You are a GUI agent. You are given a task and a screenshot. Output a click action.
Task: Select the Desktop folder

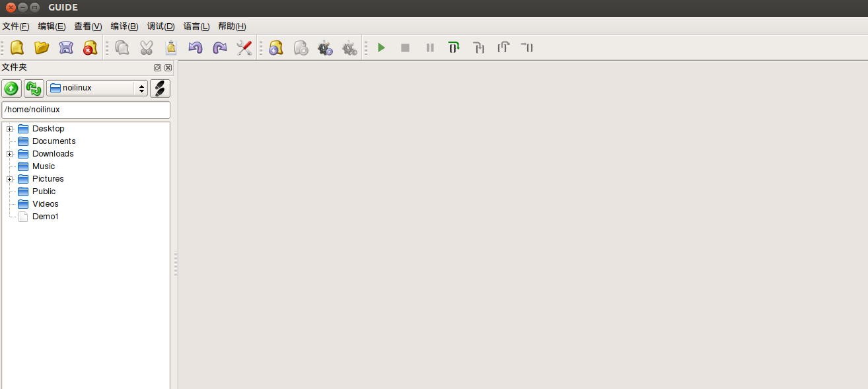(x=48, y=129)
